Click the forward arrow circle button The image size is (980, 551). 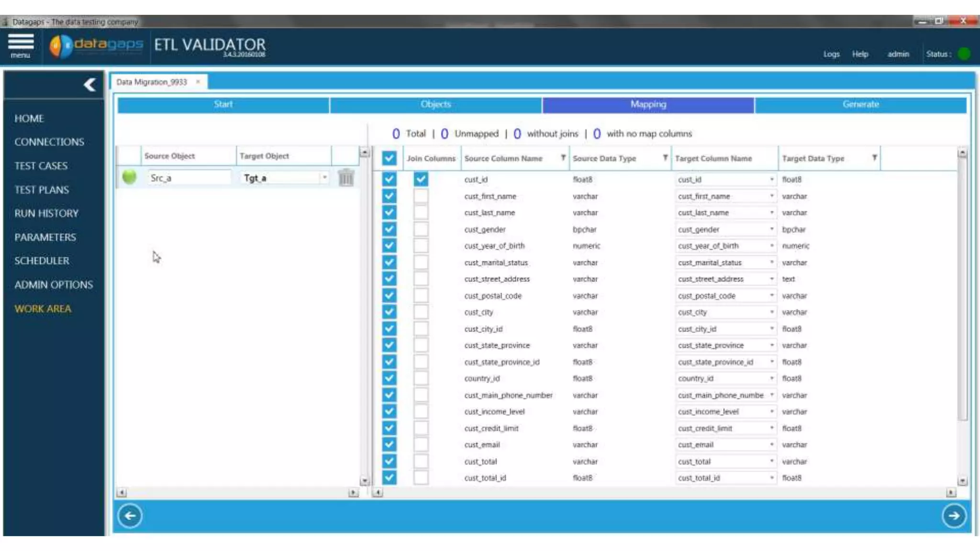(x=954, y=516)
